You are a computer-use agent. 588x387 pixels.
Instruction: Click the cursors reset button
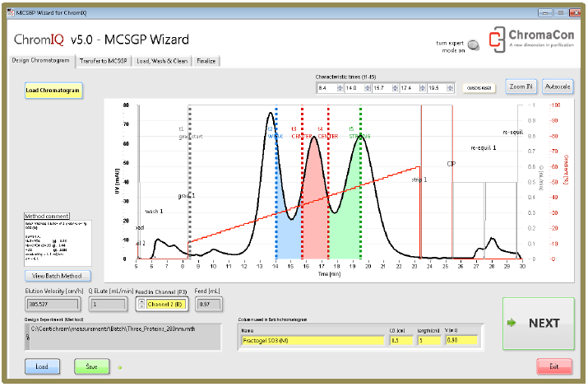479,87
